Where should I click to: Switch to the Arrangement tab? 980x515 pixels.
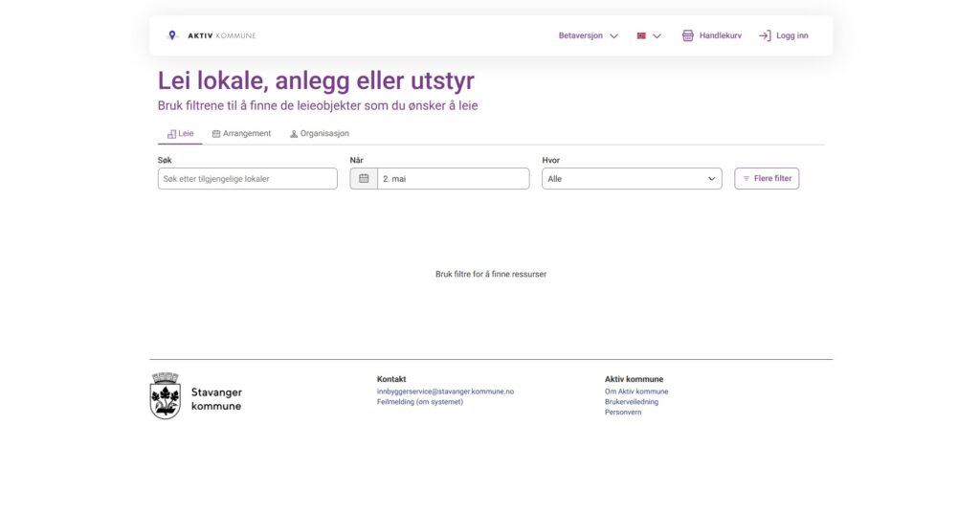coord(241,134)
